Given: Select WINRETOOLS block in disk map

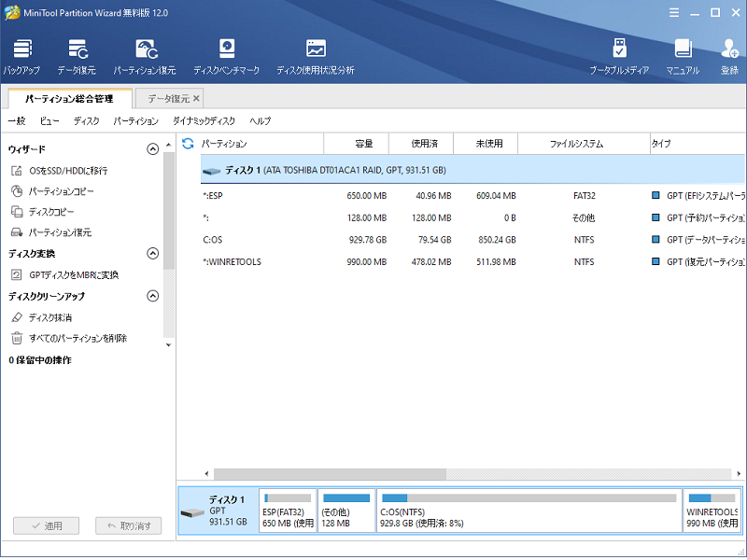Looking at the screenshot, I should click(x=712, y=511).
